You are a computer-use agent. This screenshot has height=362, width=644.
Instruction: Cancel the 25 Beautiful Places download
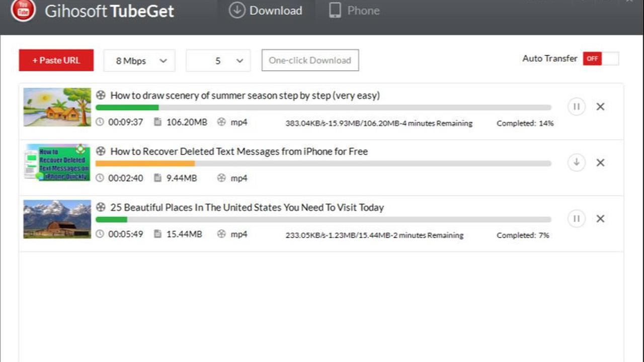[x=600, y=219]
